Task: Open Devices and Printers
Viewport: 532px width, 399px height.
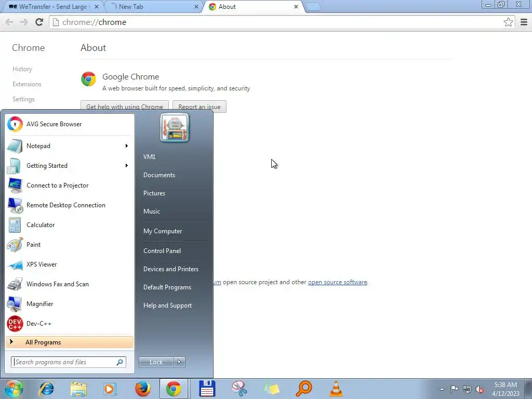Action: click(170, 269)
